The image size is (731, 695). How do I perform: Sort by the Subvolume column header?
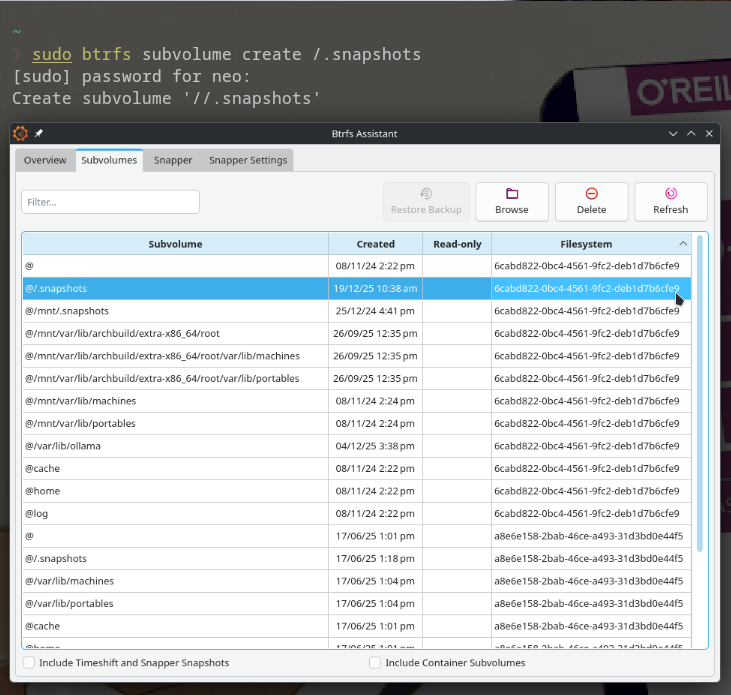click(175, 244)
